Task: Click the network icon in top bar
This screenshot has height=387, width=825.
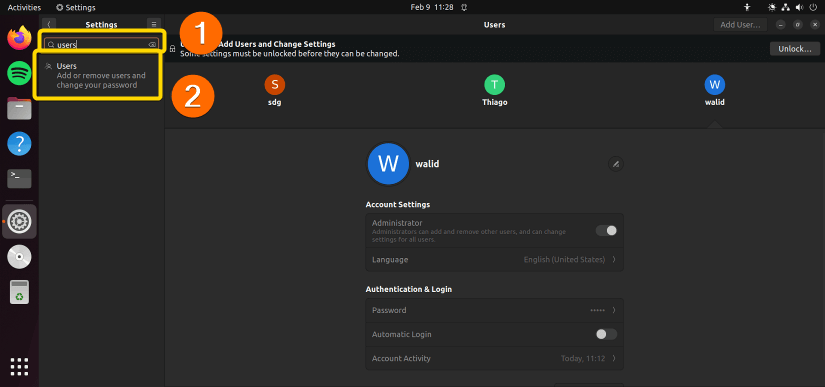Action: click(x=786, y=7)
